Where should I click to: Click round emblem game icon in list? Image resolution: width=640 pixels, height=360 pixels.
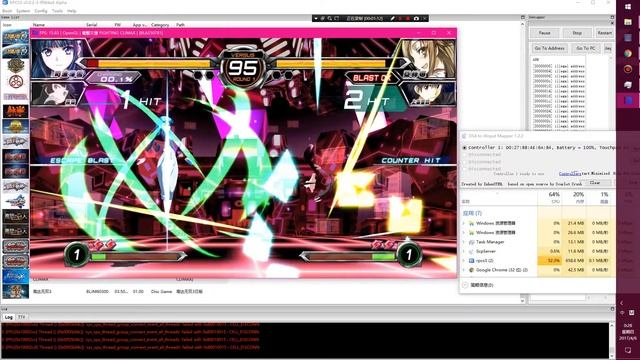tap(16, 81)
